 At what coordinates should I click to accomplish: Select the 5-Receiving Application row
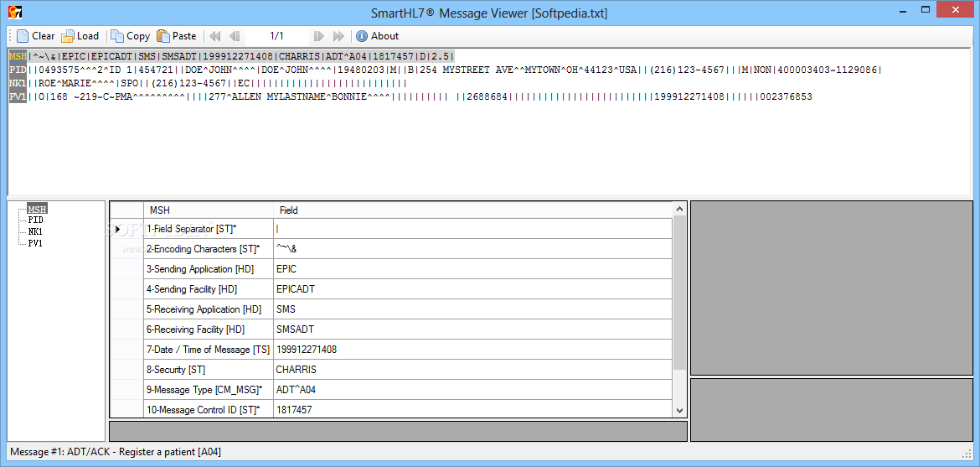(x=391, y=309)
